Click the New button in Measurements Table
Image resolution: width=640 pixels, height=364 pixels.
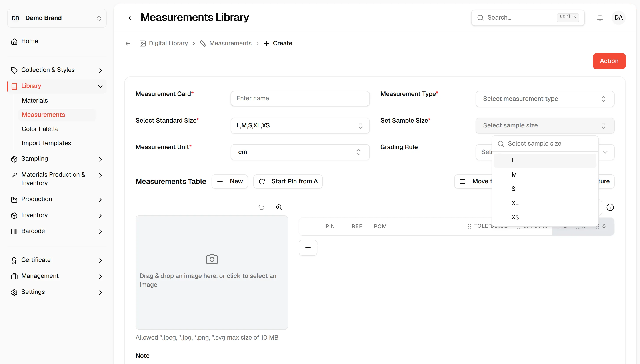tap(230, 182)
